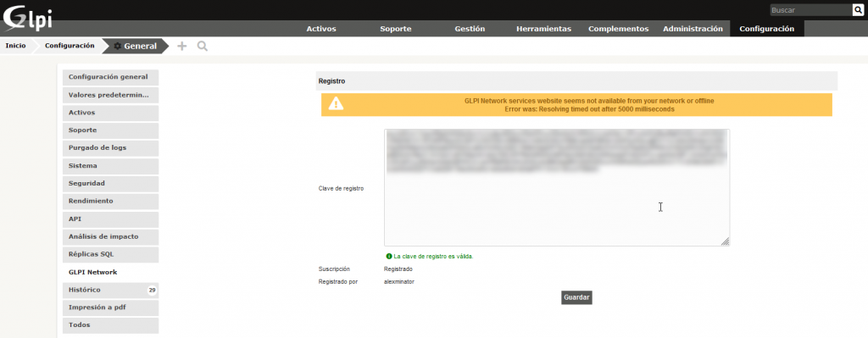Click into the Buscar search field
The width and height of the screenshot is (868, 338).
click(811, 10)
